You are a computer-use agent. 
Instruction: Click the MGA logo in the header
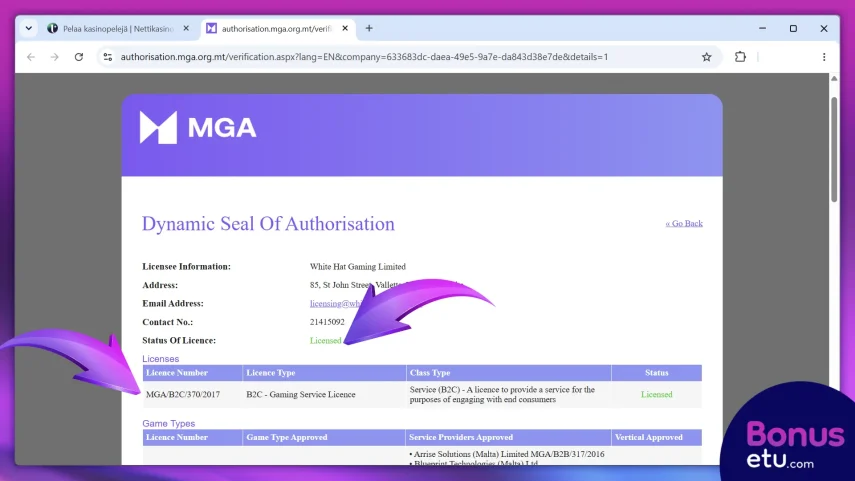point(198,128)
